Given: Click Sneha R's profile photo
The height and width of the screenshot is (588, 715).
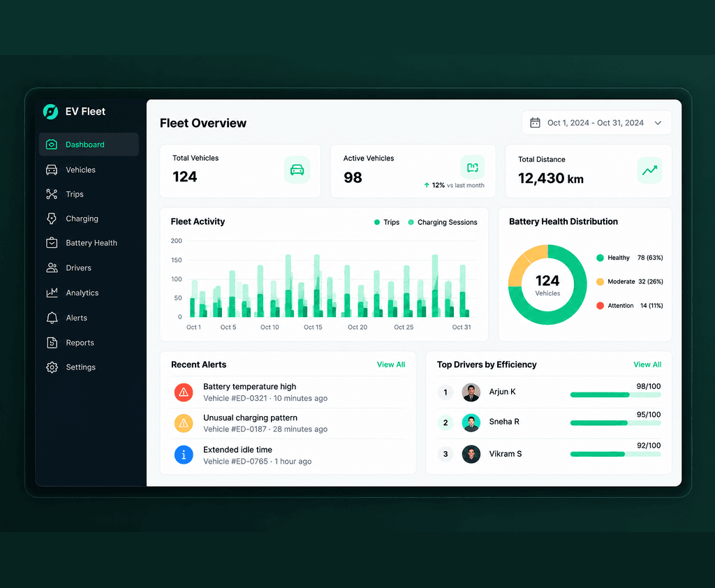Looking at the screenshot, I should [471, 423].
